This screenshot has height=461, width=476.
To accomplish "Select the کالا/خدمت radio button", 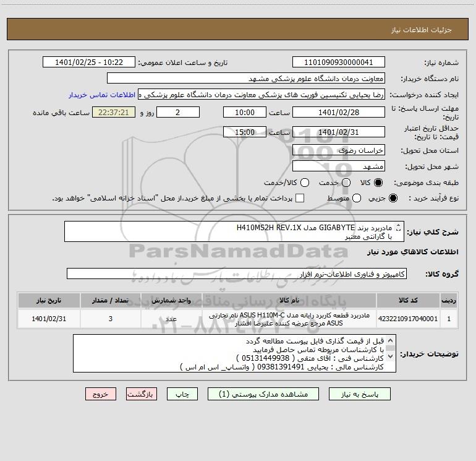I will tap(305, 183).
